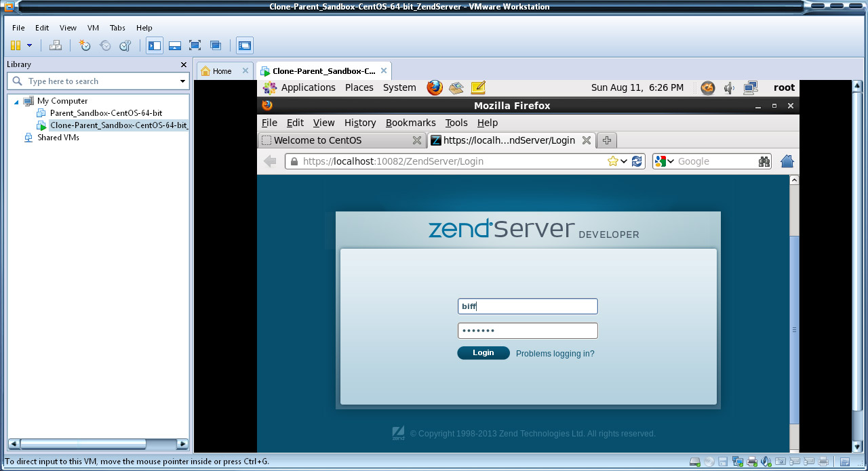Viewport: 868px width, 471px height.
Task: Send Ctrl+Alt+Del to the VM
Action: (x=56, y=45)
